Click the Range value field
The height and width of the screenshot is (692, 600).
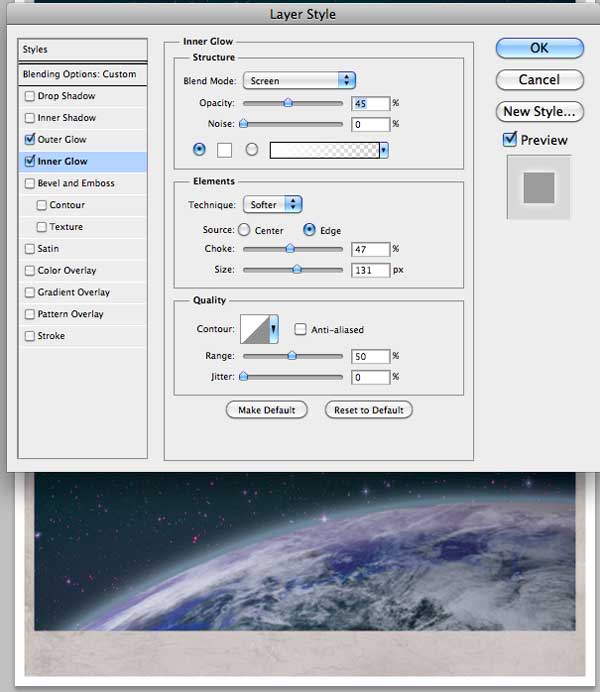(371, 356)
